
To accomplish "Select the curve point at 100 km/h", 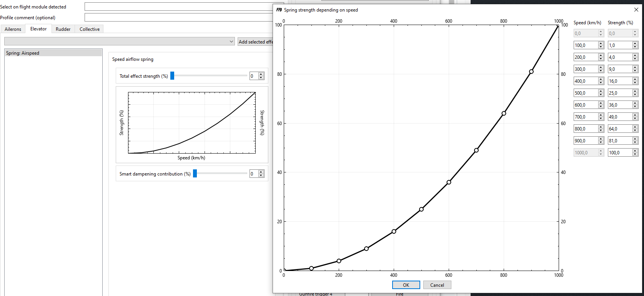I will point(311,268).
